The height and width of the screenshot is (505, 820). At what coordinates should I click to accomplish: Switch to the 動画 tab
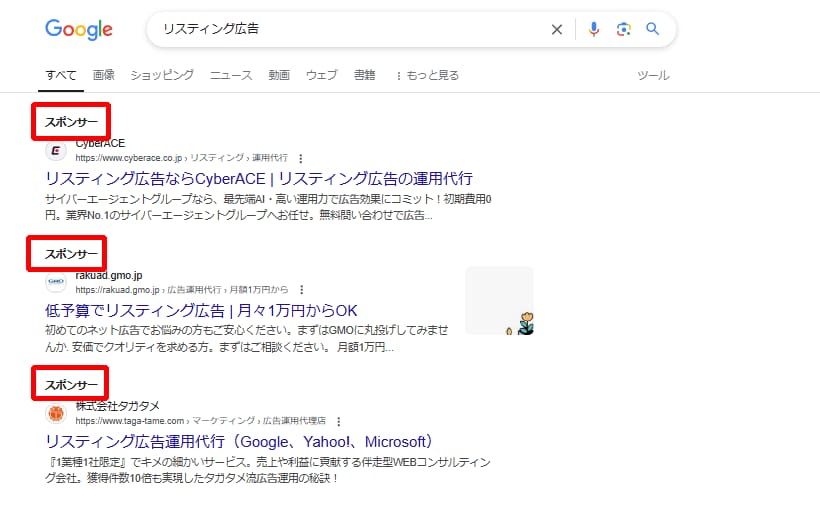[279, 75]
